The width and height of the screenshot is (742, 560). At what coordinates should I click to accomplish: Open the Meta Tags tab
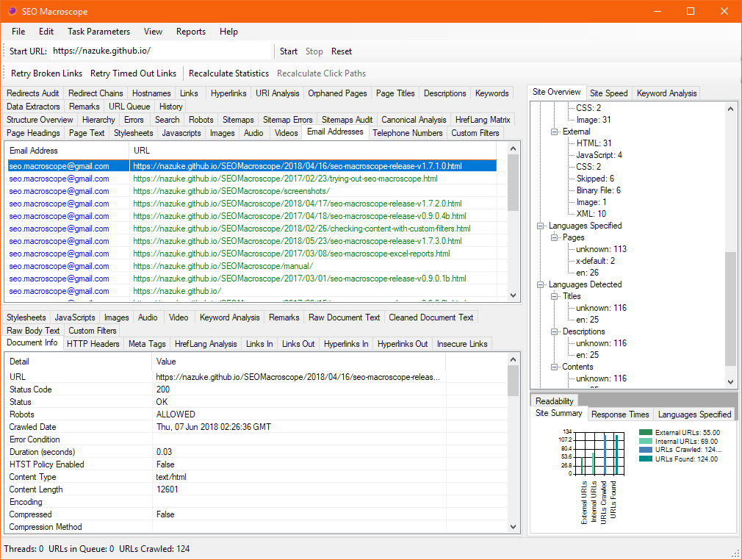point(147,344)
